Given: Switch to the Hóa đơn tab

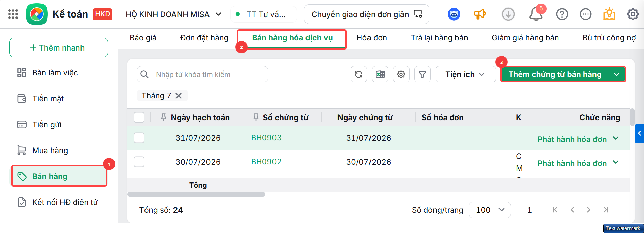Looking at the screenshot, I should (372, 38).
